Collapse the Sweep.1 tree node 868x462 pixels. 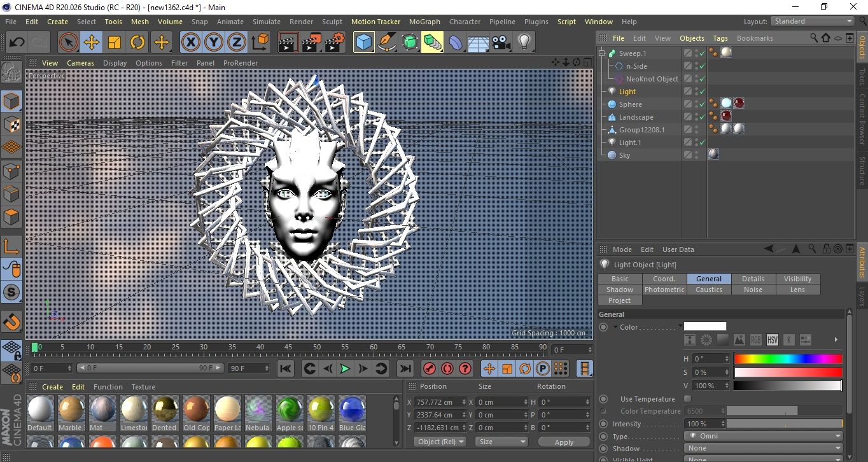[602, 53]
